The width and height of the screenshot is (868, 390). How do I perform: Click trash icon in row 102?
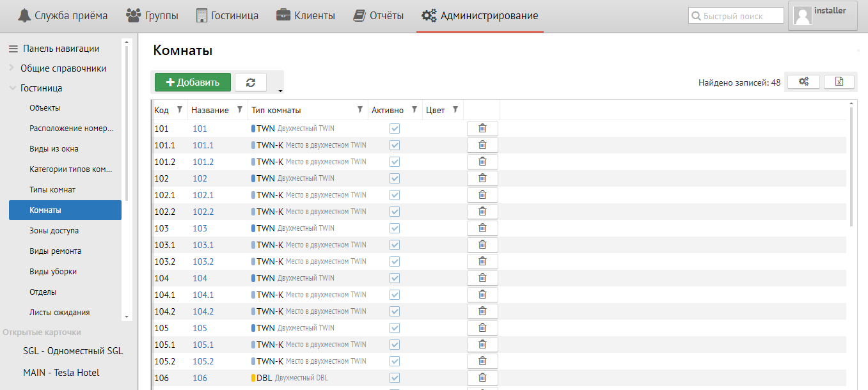[x=482, y=178]
